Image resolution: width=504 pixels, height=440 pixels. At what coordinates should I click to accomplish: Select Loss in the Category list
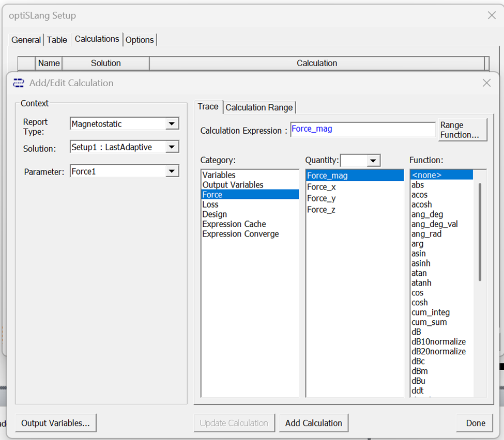pos(210,205)
